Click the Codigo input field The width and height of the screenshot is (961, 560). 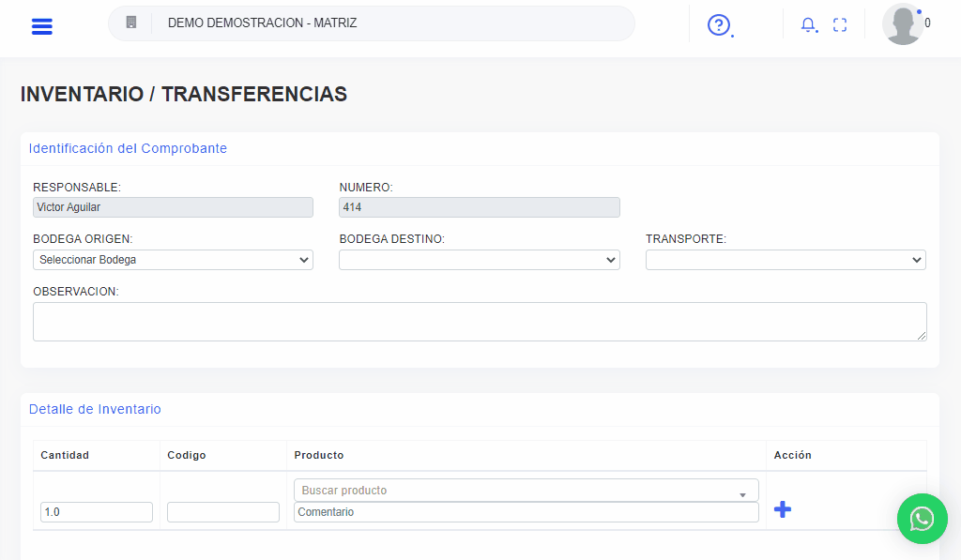tap(222, 512)
